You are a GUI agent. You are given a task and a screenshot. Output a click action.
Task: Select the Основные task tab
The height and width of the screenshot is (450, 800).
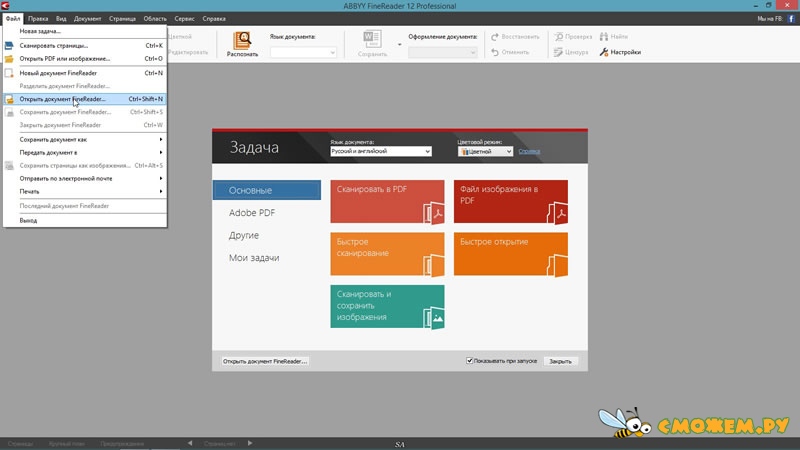[x=267, y=190]
